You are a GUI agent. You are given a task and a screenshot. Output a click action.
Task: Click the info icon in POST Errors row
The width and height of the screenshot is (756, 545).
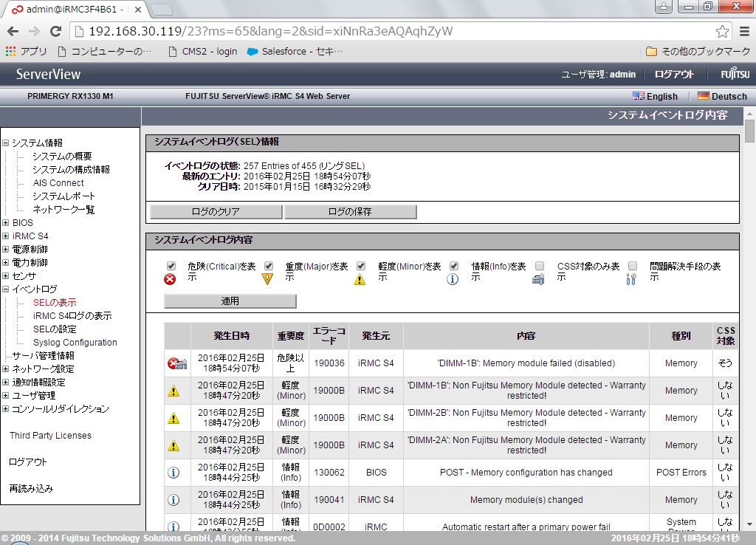[173, 473]
